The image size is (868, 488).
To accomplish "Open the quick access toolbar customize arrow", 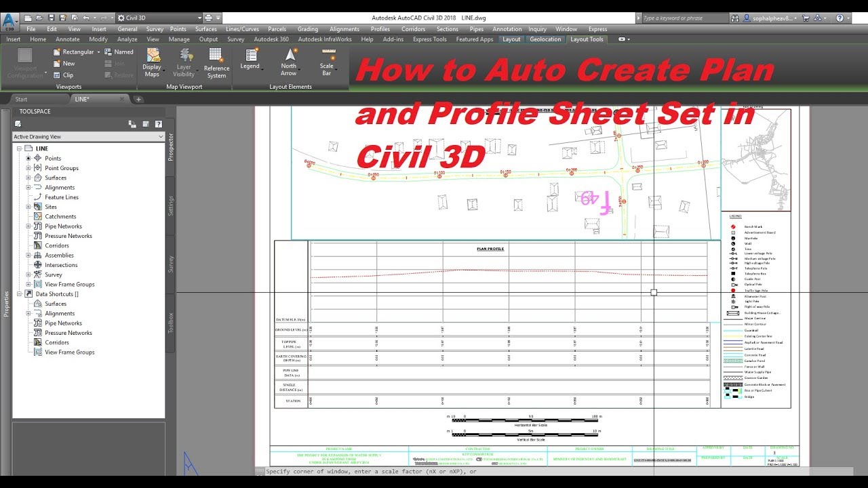I will click(x=218, y=18).
